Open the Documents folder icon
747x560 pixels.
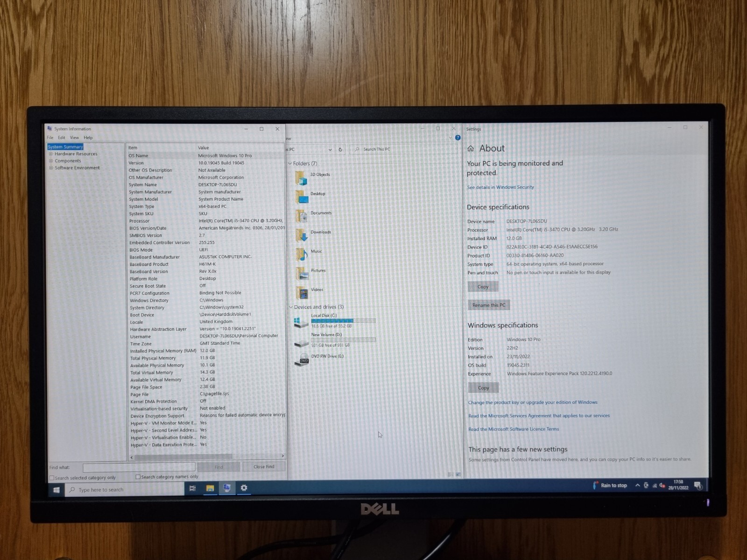point(302,216)
